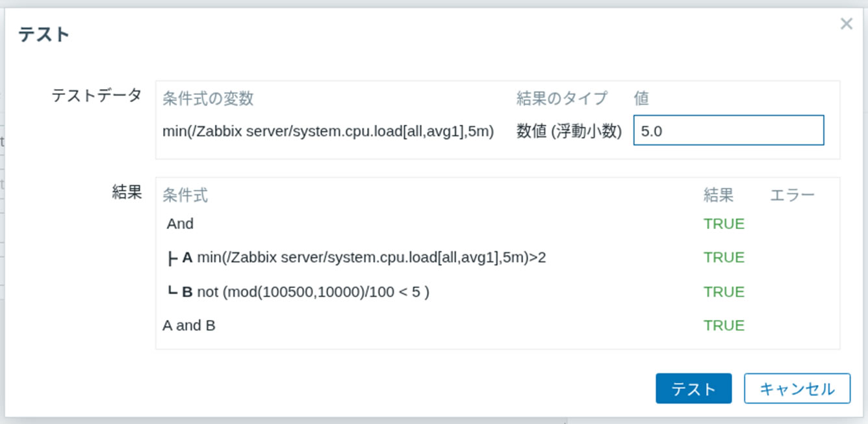The width and height of the screenshot is (868, 424).
Task: Click the TRUE result for condition B
Action: point(723,291)
